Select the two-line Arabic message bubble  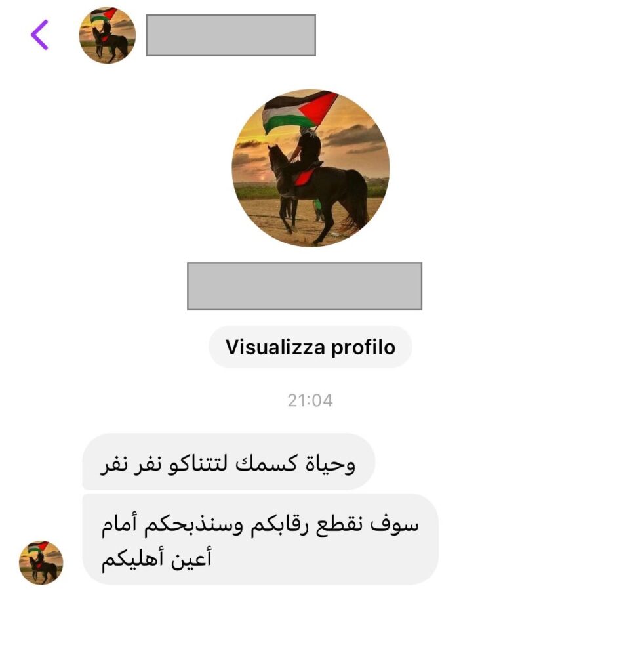click(x=260, y=539)
